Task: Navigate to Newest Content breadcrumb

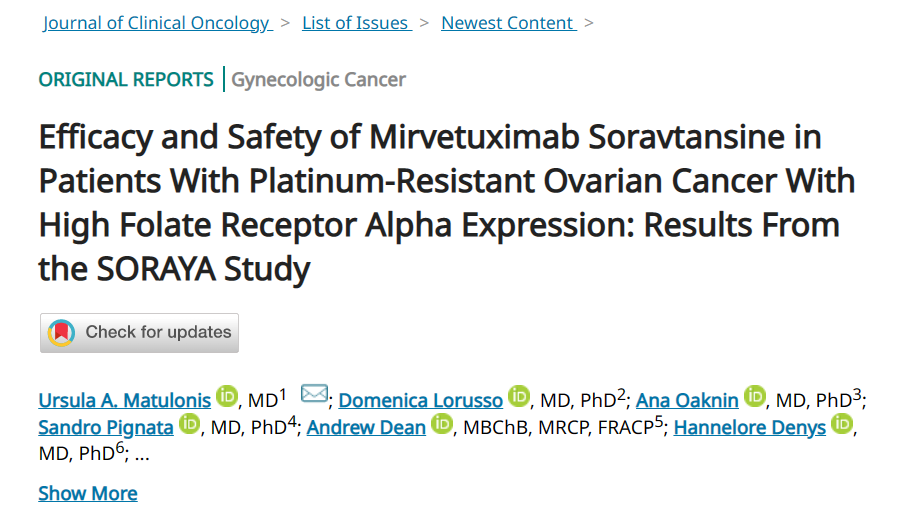Action: pos(508,23)
